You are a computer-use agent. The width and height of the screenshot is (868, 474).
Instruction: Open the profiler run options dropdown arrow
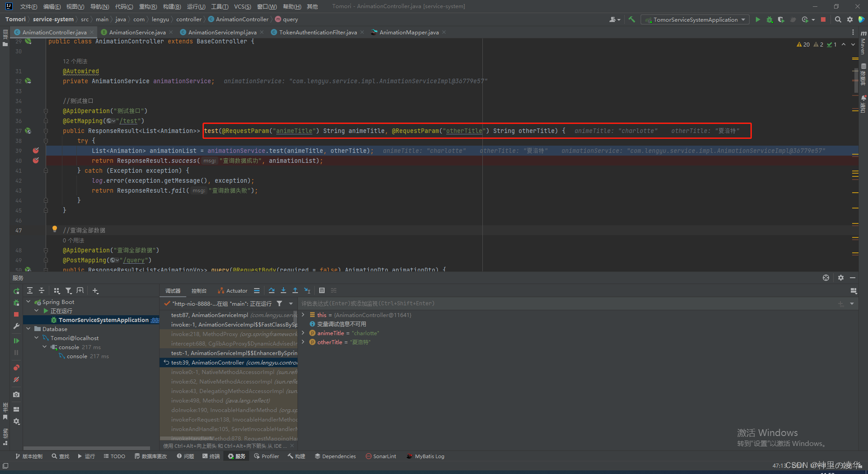813,19
